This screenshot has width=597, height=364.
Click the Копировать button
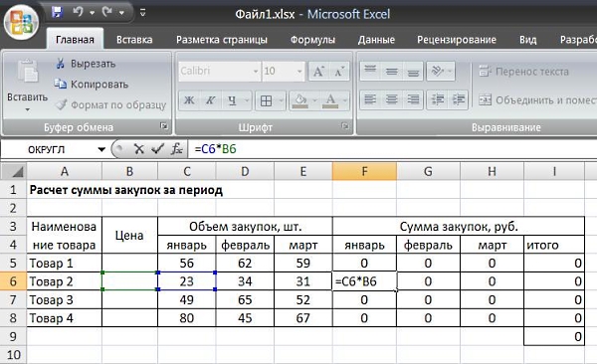pos(91,85)
